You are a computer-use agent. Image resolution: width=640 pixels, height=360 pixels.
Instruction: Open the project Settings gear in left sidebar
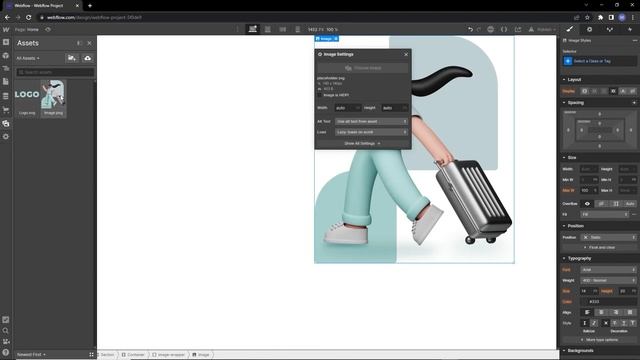6,137
